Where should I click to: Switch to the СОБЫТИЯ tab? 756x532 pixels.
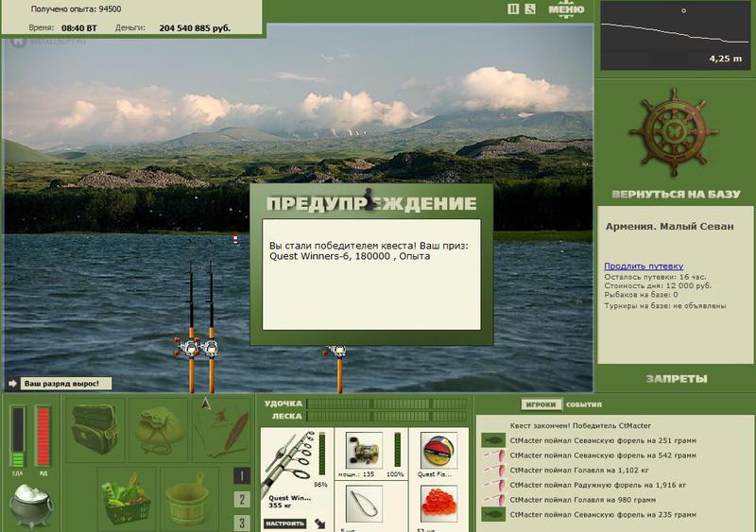[x=584, y=404]
